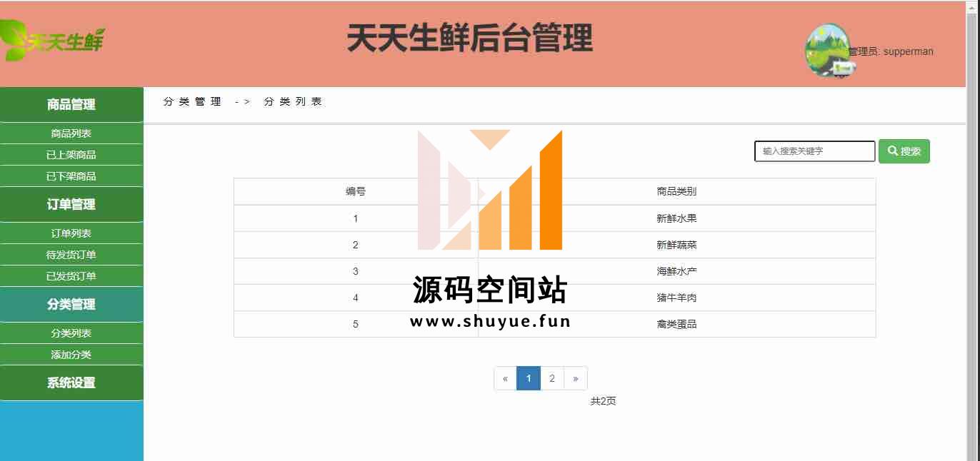The width and height of the screenshot is (980, 461).
Task: Expand the 订单管理 sidebar section
Action: coord(71,205)
